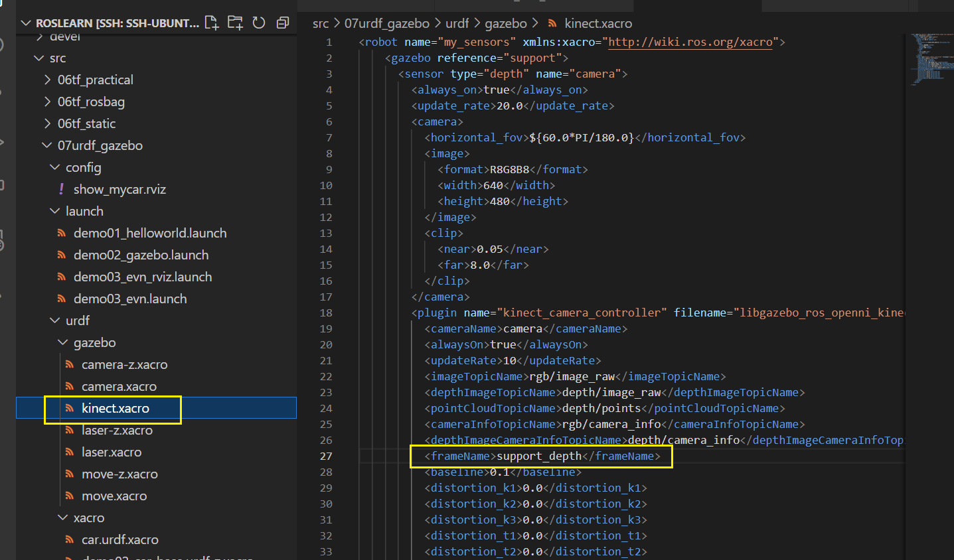Click the New Folder icon in Explorer header
This screenshot has height=560, width=954.
click(235, 23)
